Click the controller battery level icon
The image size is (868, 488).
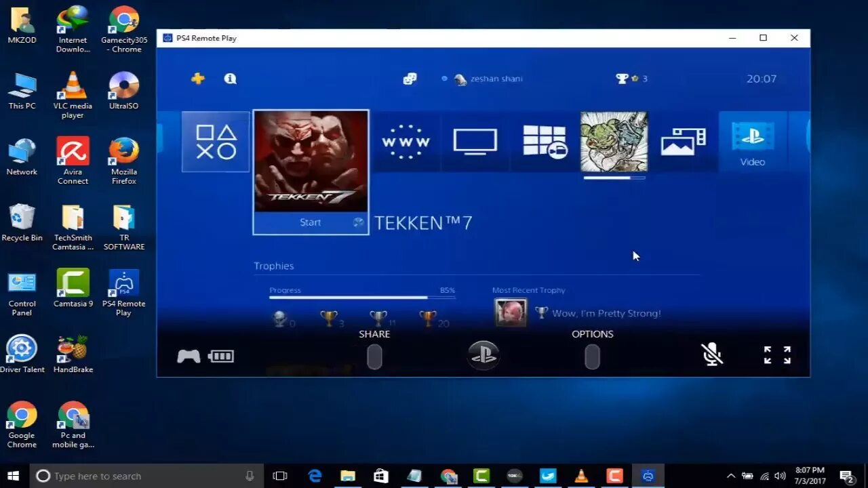click(221, 356)
